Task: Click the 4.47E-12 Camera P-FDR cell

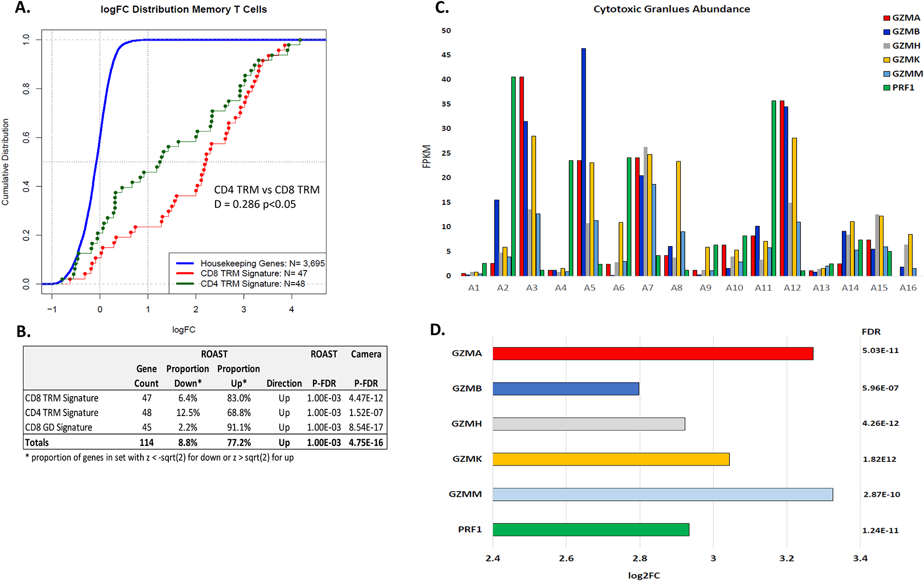Action: [x=366, y=398]
